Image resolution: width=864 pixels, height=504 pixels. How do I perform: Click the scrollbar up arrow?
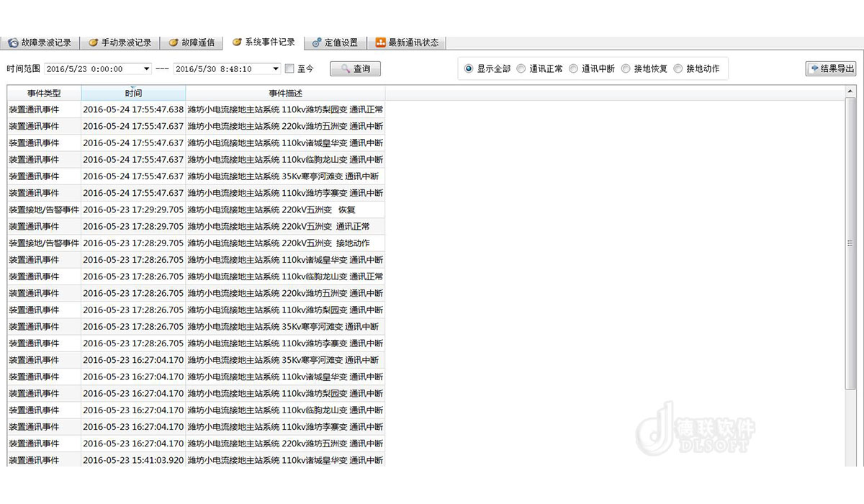pos(851,91)
